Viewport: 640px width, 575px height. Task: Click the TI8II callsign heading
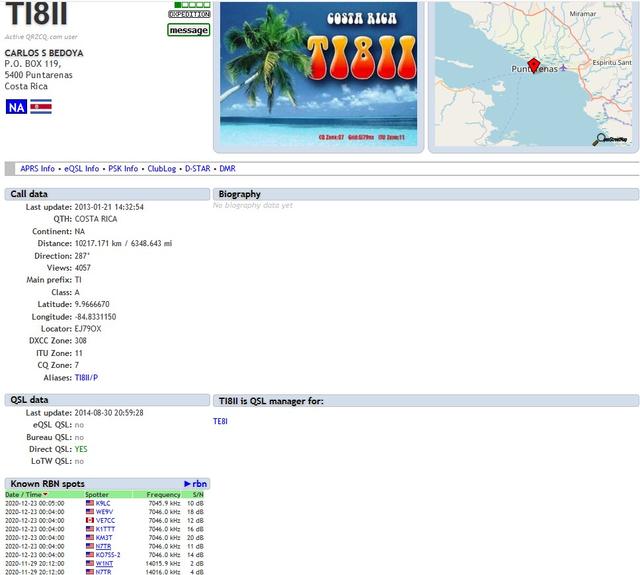click(36, 14)
